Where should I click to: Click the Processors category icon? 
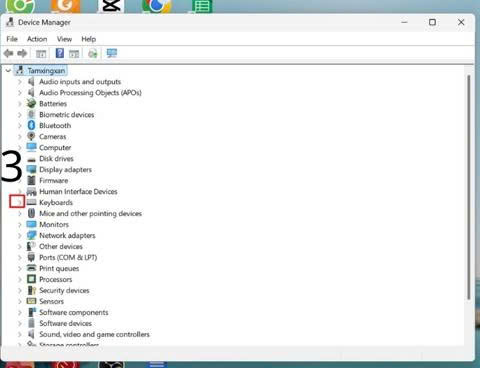[x=31, y=279]
